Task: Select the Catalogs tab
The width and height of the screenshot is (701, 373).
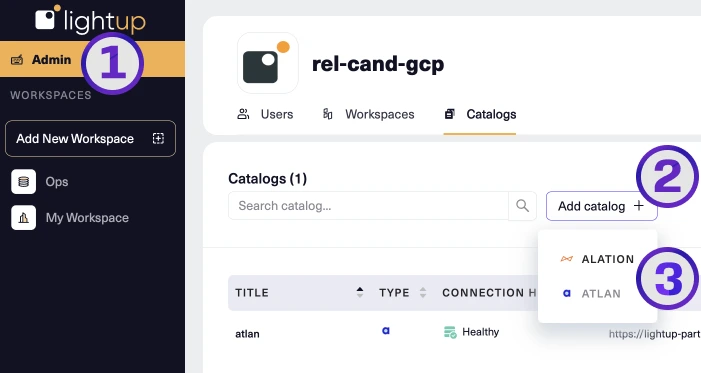Action: point(480,114)
